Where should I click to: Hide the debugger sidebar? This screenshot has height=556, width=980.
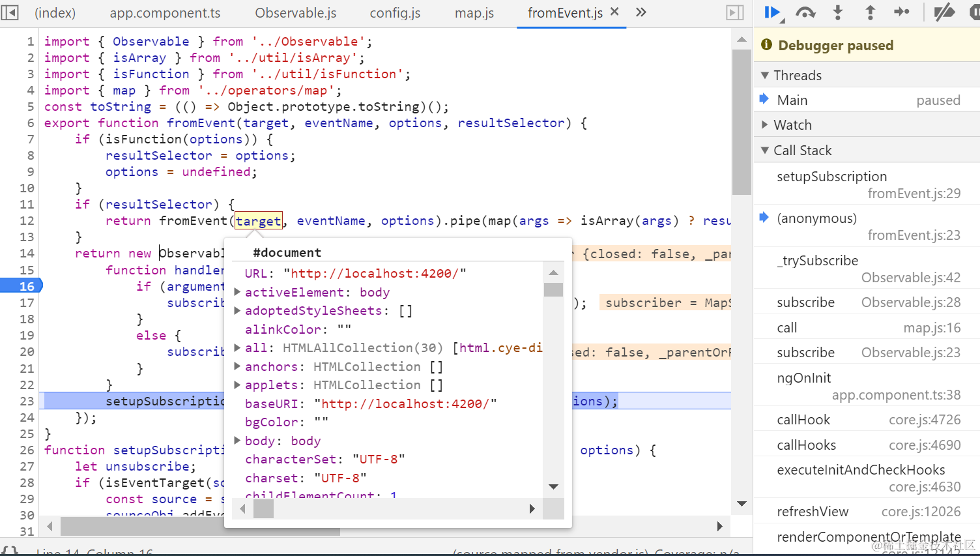click(x=735, y=12)
